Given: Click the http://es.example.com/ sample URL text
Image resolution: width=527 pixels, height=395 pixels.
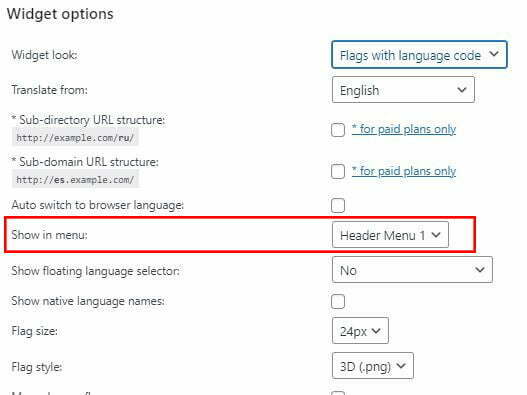Looking at the screenshot, I should [75, 180].
